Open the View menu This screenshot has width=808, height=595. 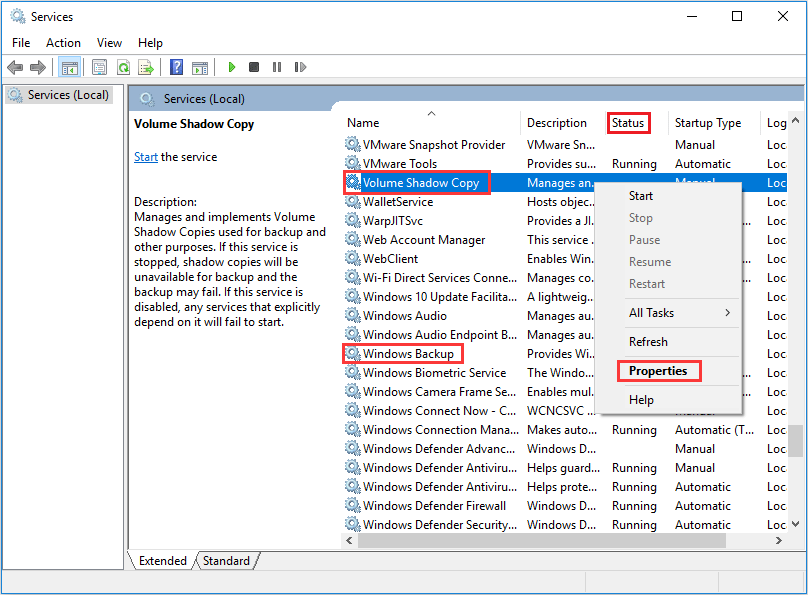coord(109,43)
